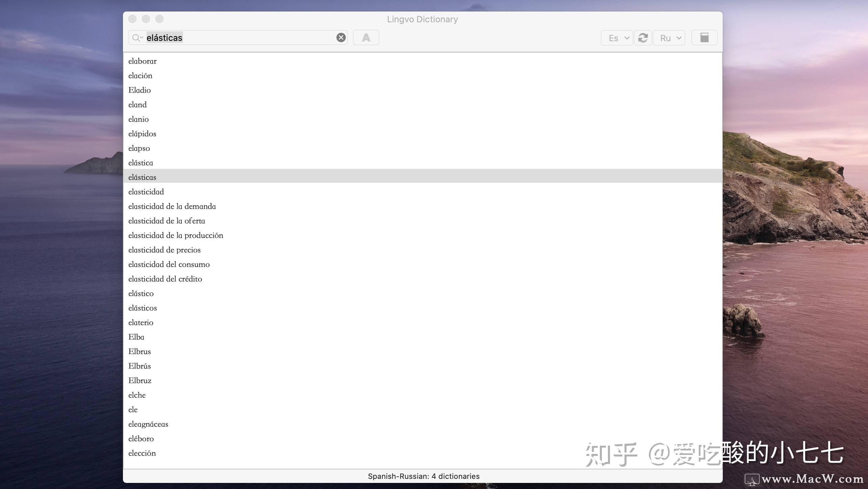Screen dimensions: 868x489
Task: Click inside the search input field
Action: [x=236, y=37]
